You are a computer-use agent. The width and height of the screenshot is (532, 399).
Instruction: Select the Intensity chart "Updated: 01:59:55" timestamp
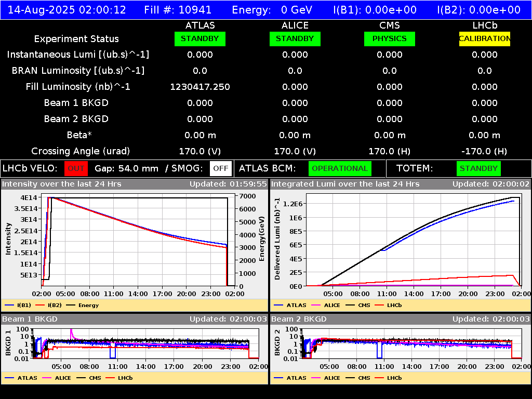(x=229, y=184)
